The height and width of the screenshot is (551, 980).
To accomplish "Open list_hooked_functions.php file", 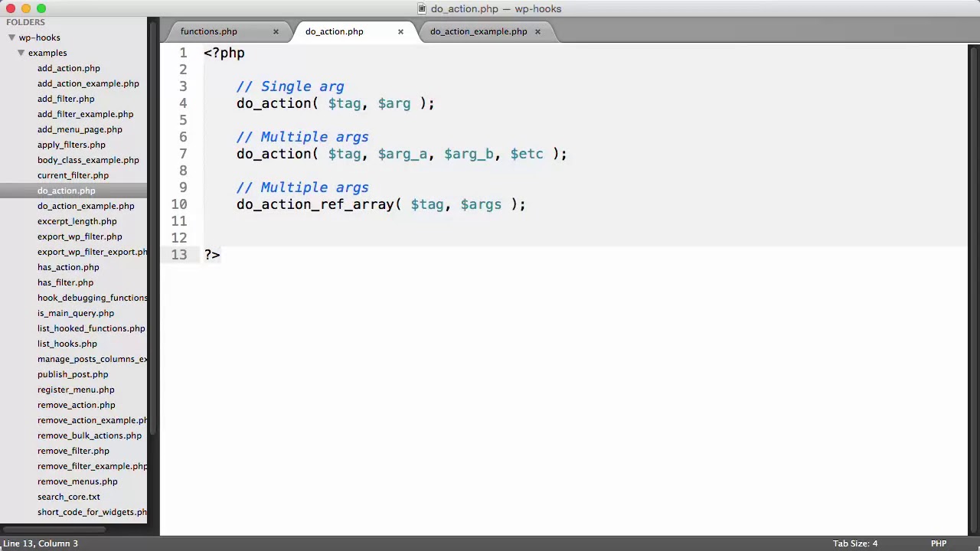I will [91, 328].
